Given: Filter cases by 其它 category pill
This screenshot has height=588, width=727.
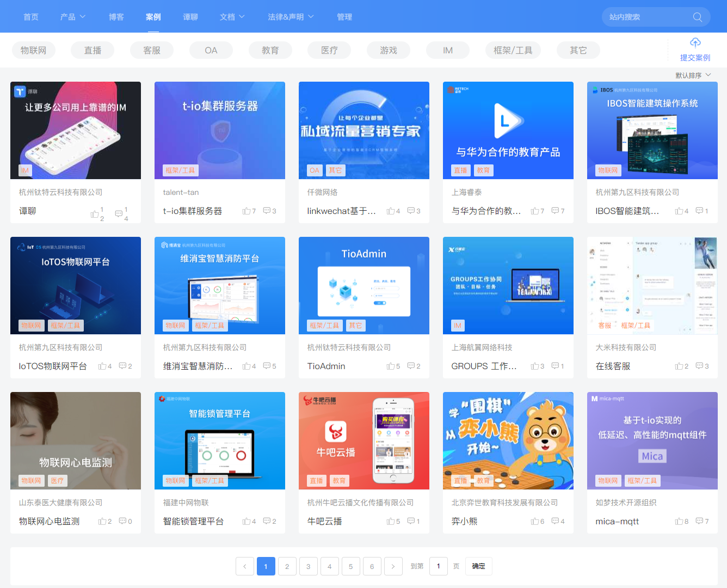Looking at the screenshot, I should (x=578, y=50).
